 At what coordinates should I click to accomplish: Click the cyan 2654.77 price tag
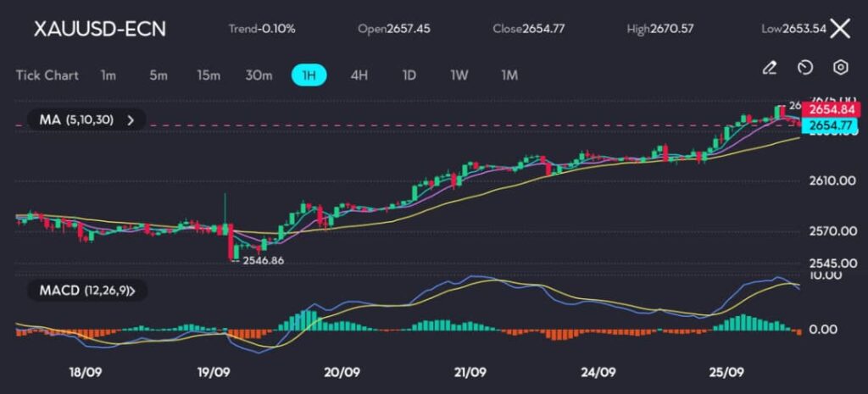click(830, 125)
